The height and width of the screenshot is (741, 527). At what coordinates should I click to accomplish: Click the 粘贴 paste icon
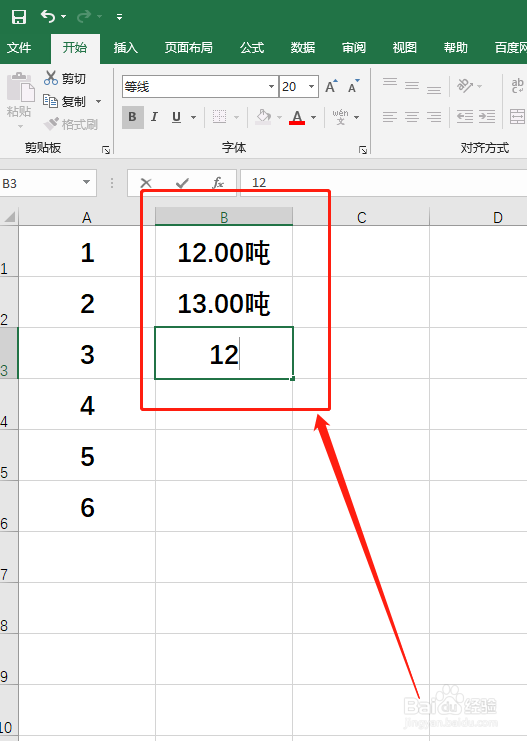pos(20,87)
